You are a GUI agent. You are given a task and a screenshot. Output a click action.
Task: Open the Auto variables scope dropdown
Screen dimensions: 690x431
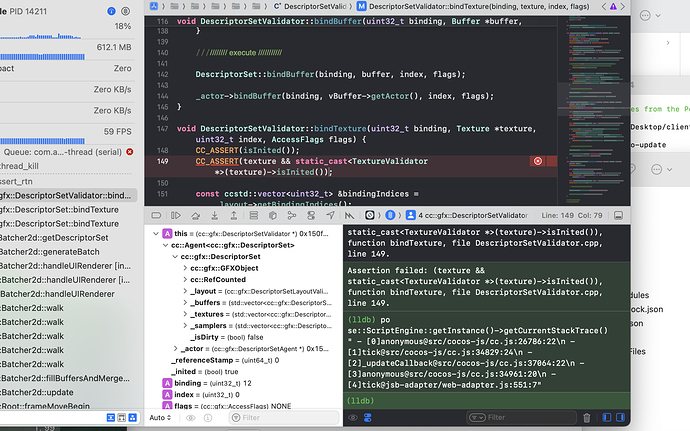point(160,418)
